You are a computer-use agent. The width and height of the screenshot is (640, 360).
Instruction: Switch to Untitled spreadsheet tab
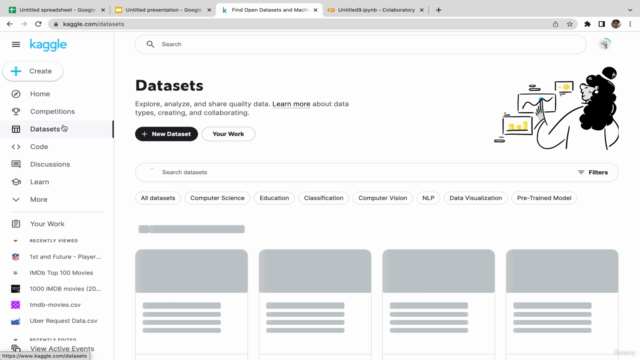(57, 10)
